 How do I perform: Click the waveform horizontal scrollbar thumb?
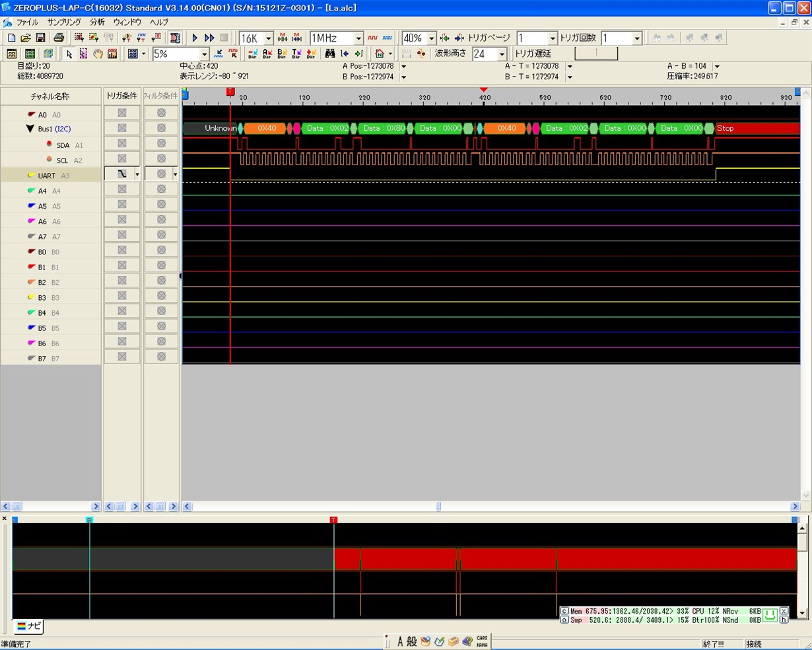438,506
